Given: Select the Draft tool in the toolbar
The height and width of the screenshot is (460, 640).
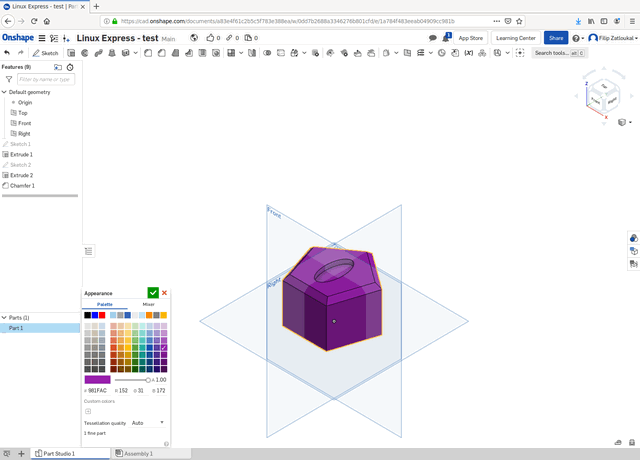Looking at the screenshot, I should pyautogui.click(x=175, y=53).
